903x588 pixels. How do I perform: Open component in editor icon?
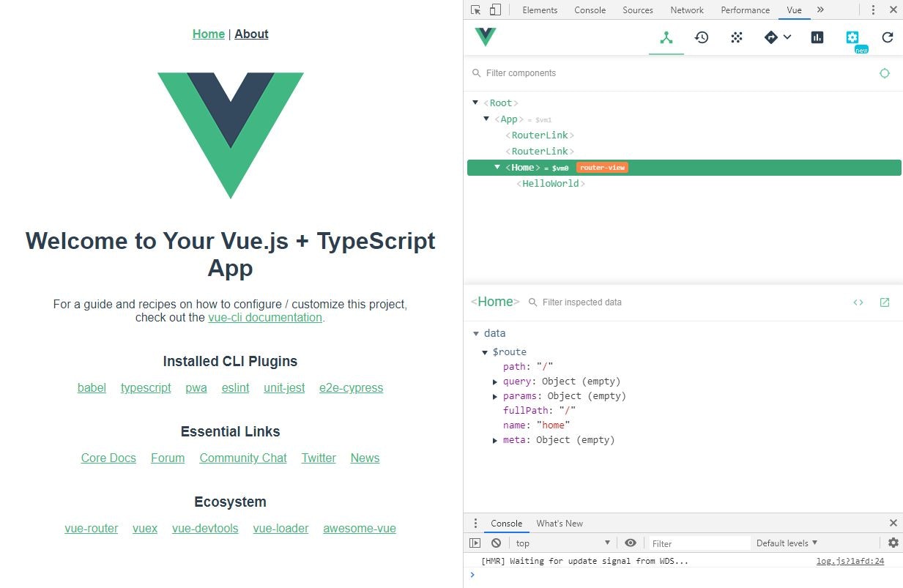pyautogui.click(x=885, y=302)
